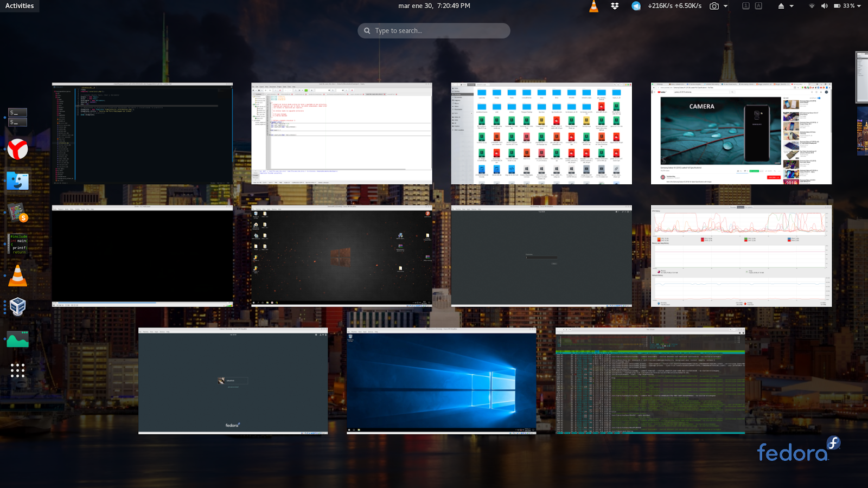Select the black video player window thumbnail
Screen dimensions: 868x488
pos(142,256)
